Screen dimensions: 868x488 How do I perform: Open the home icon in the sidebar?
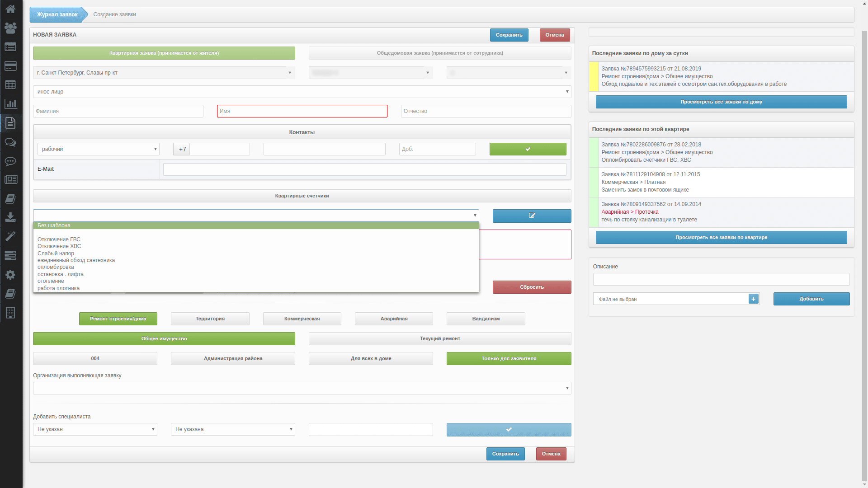10,9
